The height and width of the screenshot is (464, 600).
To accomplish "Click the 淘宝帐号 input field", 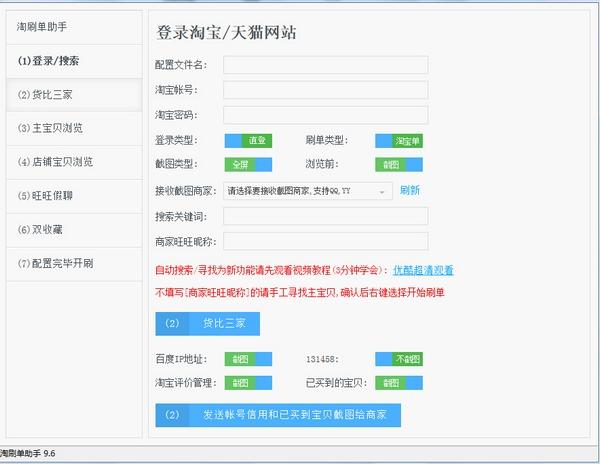I will coord(326,90).
